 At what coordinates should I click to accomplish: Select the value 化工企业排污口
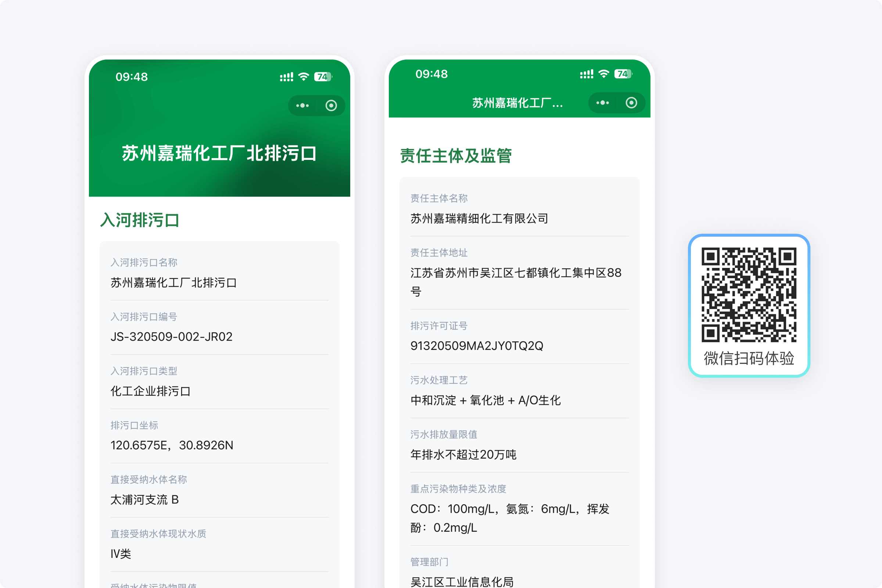(x=150, y=391)
